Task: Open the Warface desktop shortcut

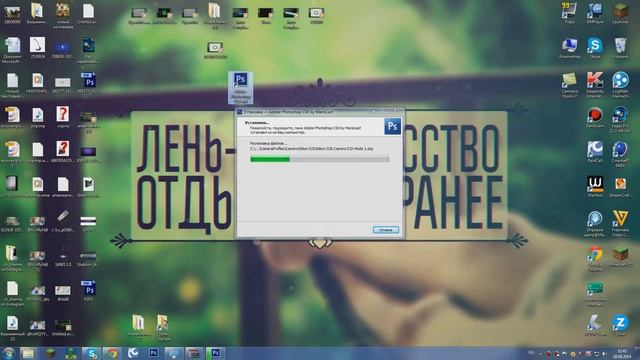Action: coord(595,187)
